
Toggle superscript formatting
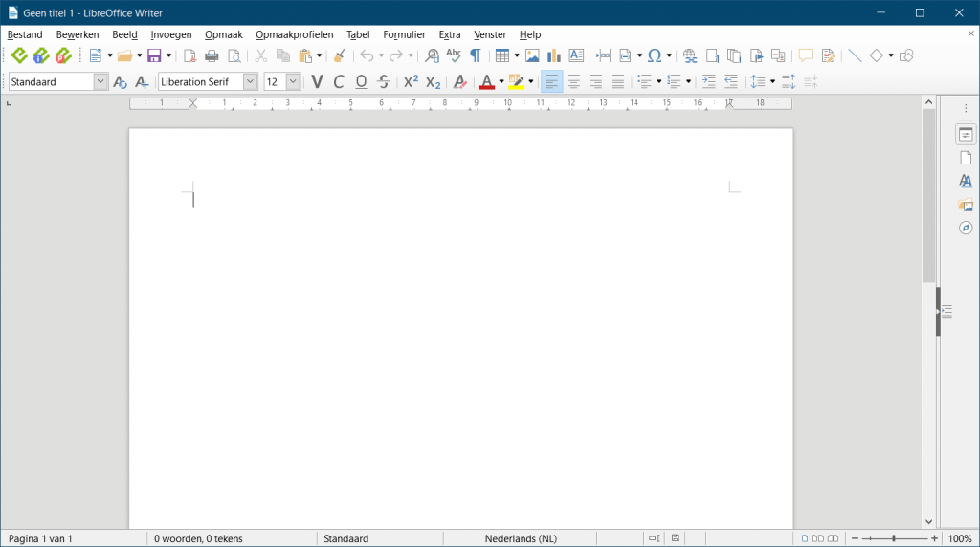click(x=411, y=82)
